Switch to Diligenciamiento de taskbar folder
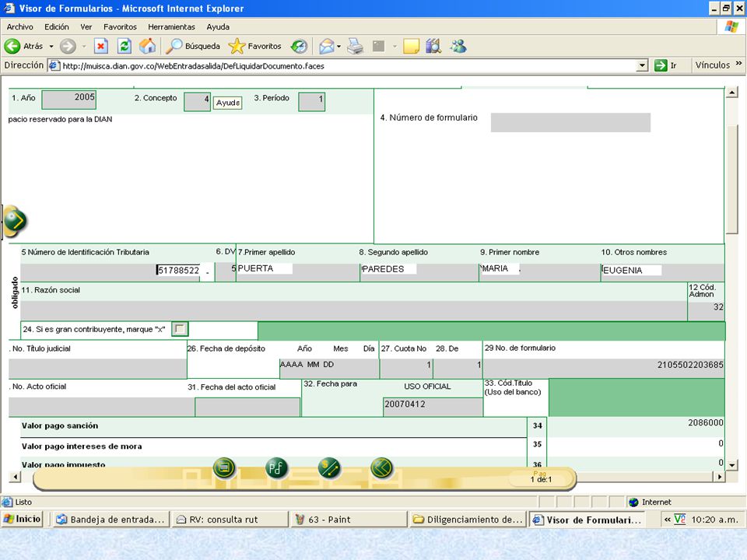 (468, 519)
